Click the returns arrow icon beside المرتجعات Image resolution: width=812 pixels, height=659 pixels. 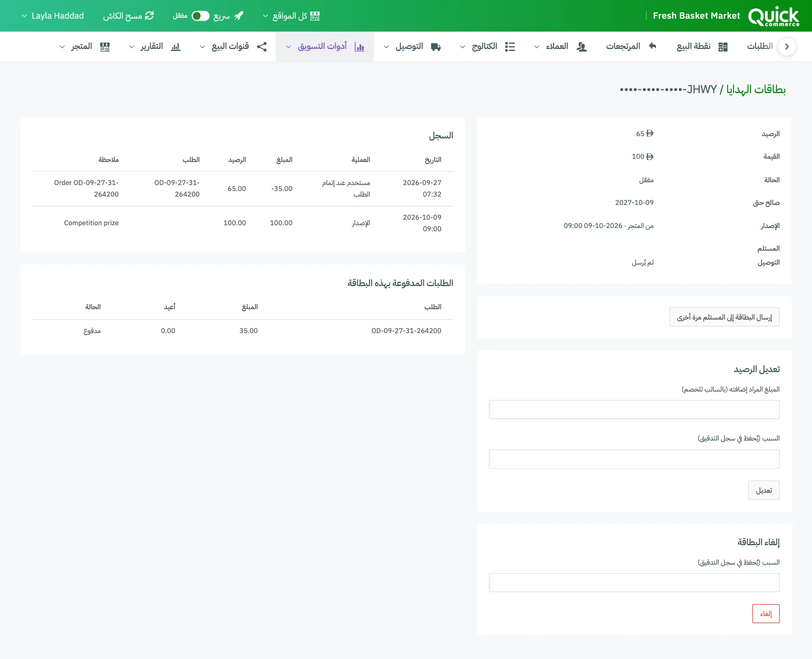(652, 47)
